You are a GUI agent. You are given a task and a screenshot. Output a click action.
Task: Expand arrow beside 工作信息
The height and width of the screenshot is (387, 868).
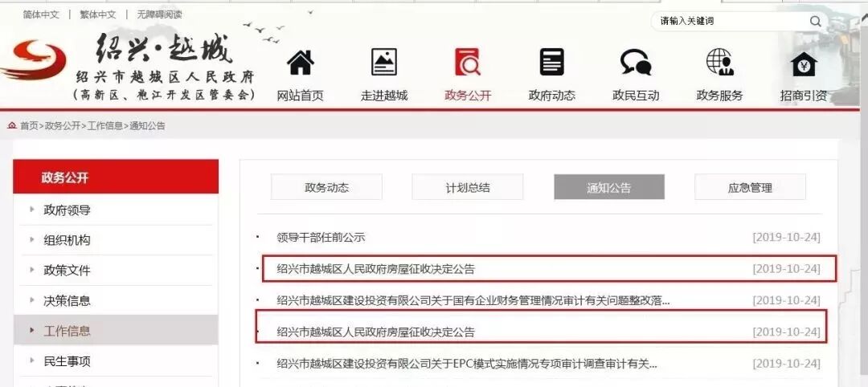pos(32,331)
